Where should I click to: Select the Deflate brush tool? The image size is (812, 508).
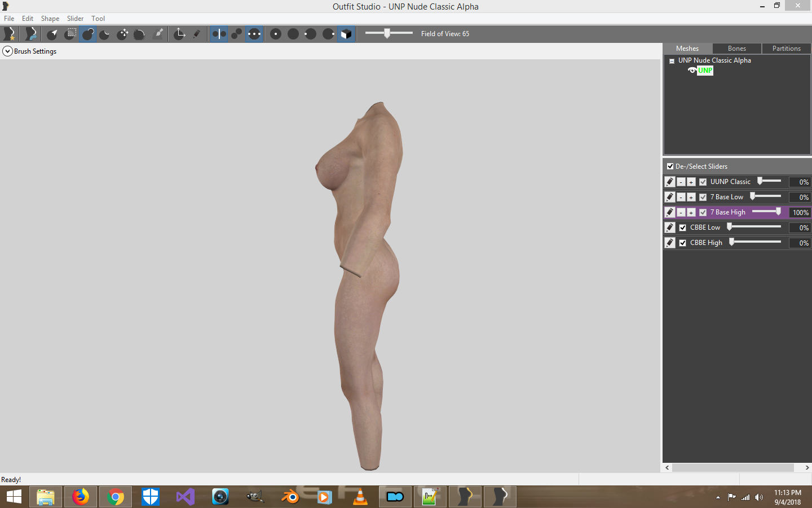coord(105,34)
